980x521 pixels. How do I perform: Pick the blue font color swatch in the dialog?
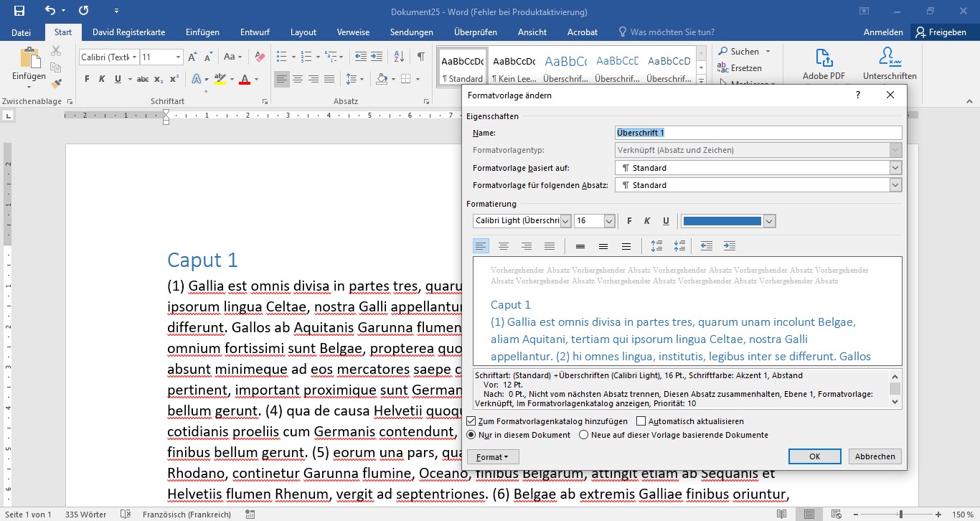click(722, 221)
